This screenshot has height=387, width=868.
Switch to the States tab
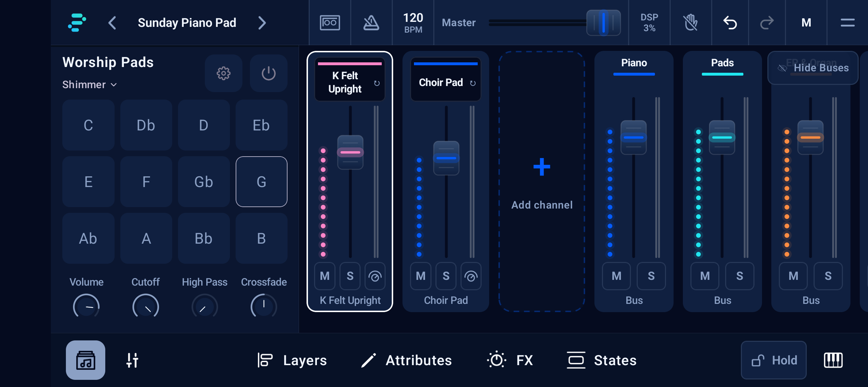point(602,360)
